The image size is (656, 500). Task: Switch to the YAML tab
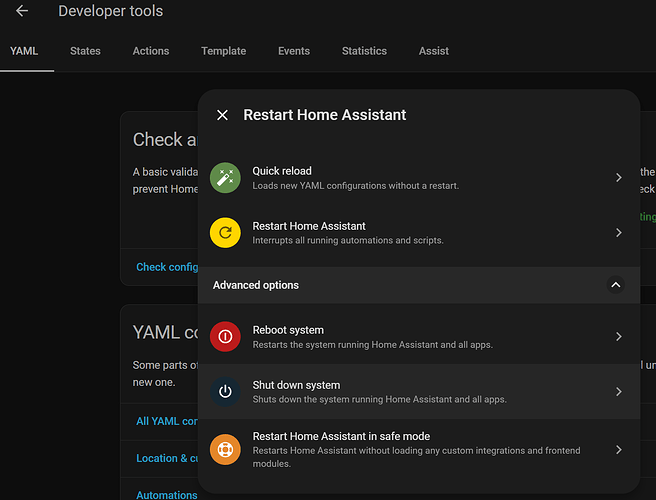[24, 51]
